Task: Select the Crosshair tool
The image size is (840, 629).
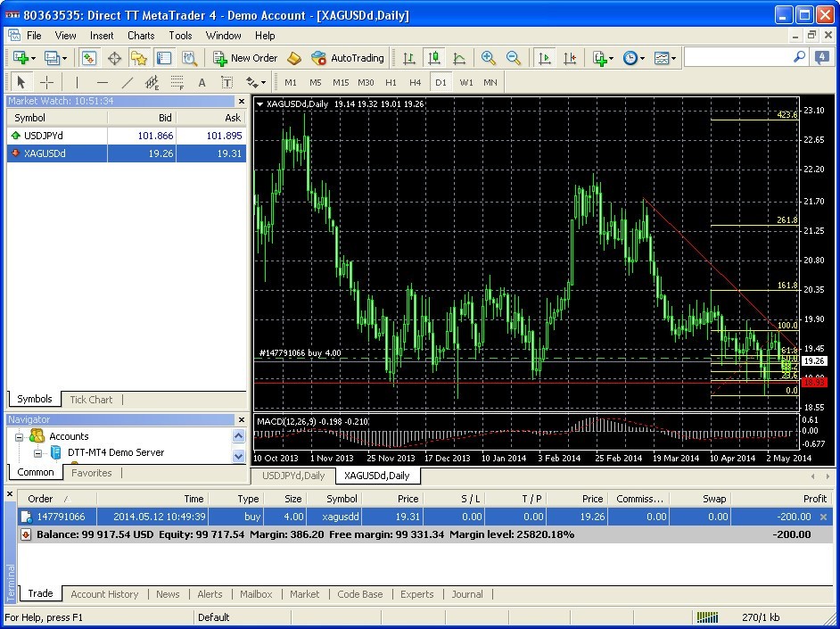Action: tap(46, 82)
